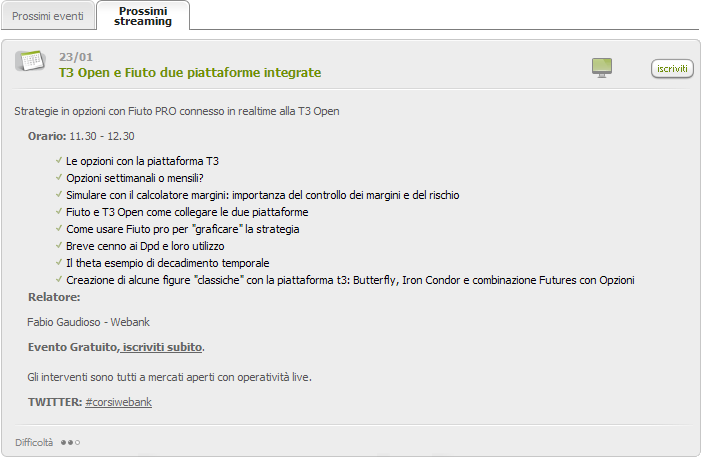Click the 'Orario: 11.30 - 12.30' text

tap(81, 136)
